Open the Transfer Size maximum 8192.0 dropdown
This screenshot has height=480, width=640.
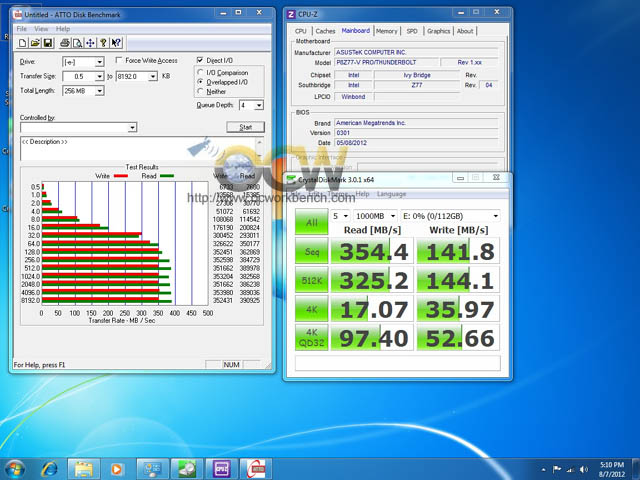(x=153, y=76)
